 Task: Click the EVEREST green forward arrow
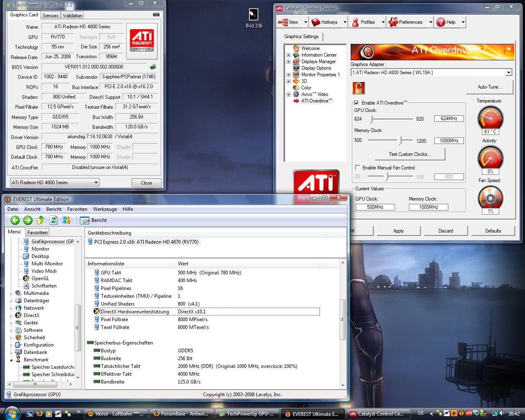(x=28, y=220)
